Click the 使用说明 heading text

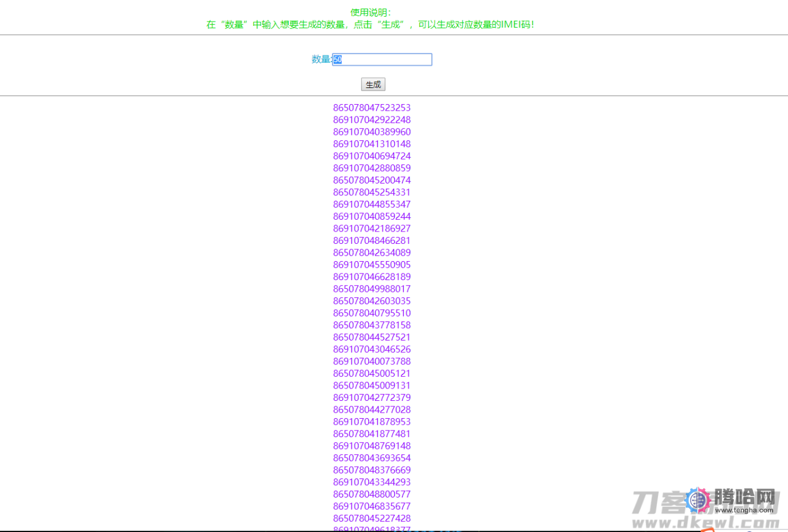(371, 12)
